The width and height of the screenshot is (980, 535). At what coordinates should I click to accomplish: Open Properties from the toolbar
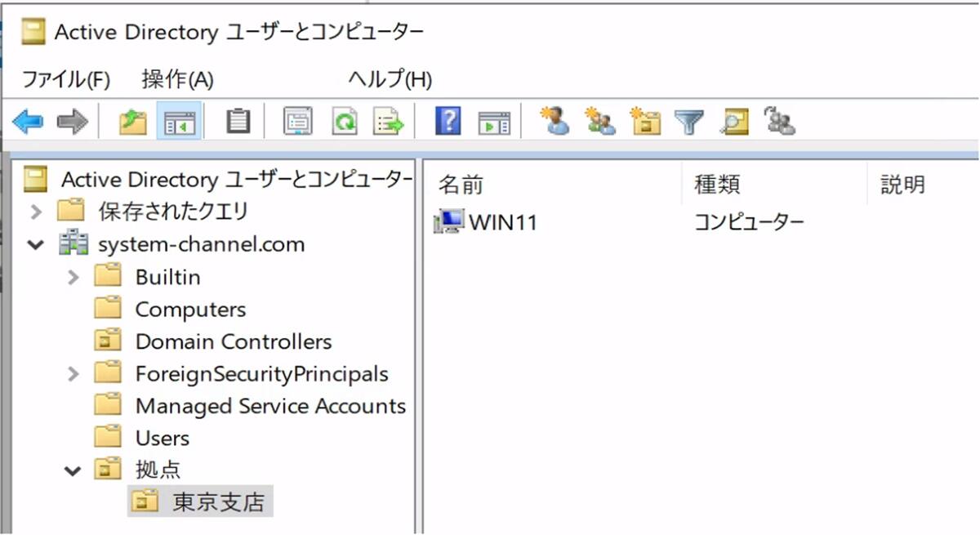point(298,123)
